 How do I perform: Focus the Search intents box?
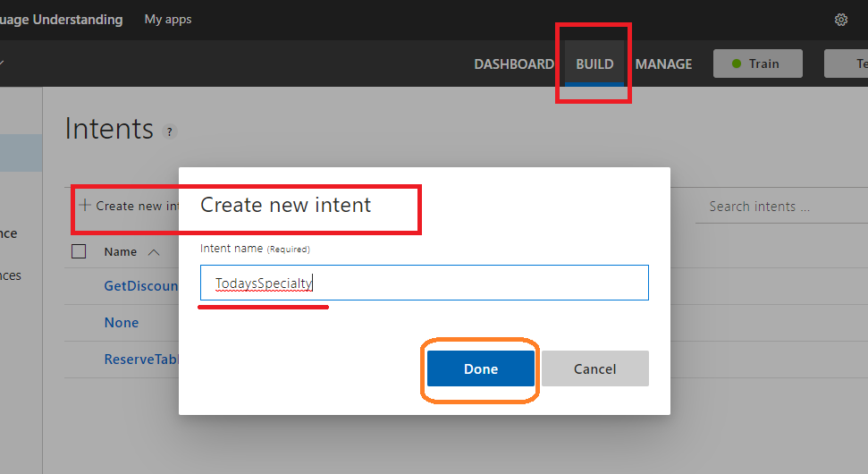point(778,207)
